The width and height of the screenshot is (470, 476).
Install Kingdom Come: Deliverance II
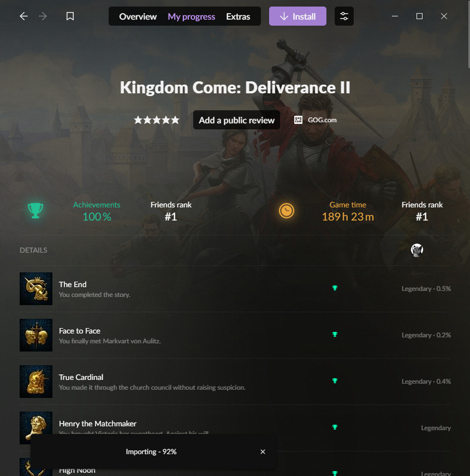coord(298,16)
